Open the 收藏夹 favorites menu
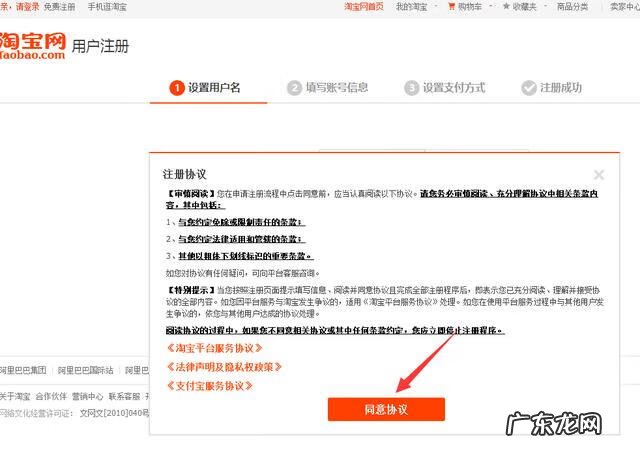Image resolution: width=640 pixels, height=453 pixels. point(524,7)
